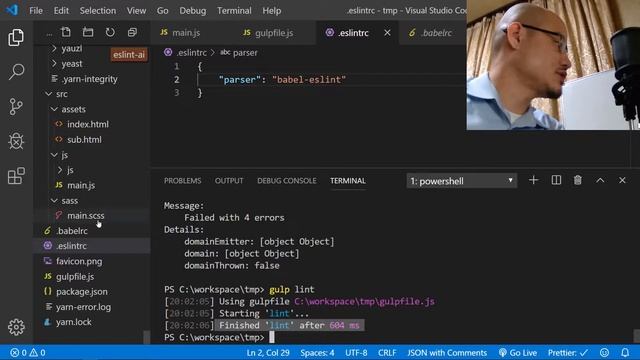Screen dimensions: 640x360
Task: Open favicon.png in the explorer
Action: pyautogui.click(x=79, y=261)
